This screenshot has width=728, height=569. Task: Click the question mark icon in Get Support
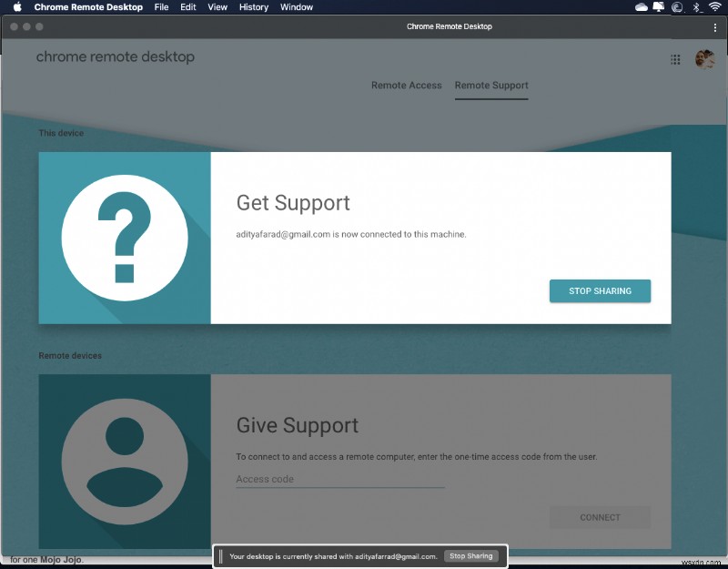tap(125, 238)
